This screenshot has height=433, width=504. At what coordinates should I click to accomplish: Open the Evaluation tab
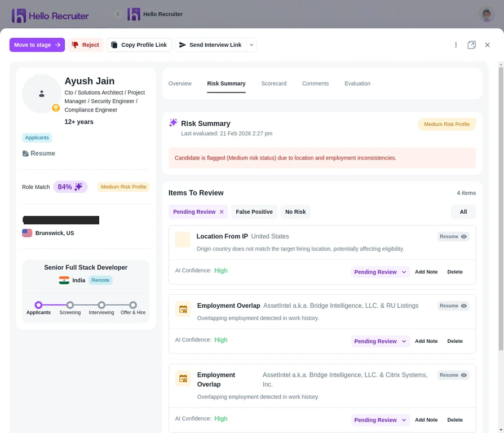click(357, 83)
